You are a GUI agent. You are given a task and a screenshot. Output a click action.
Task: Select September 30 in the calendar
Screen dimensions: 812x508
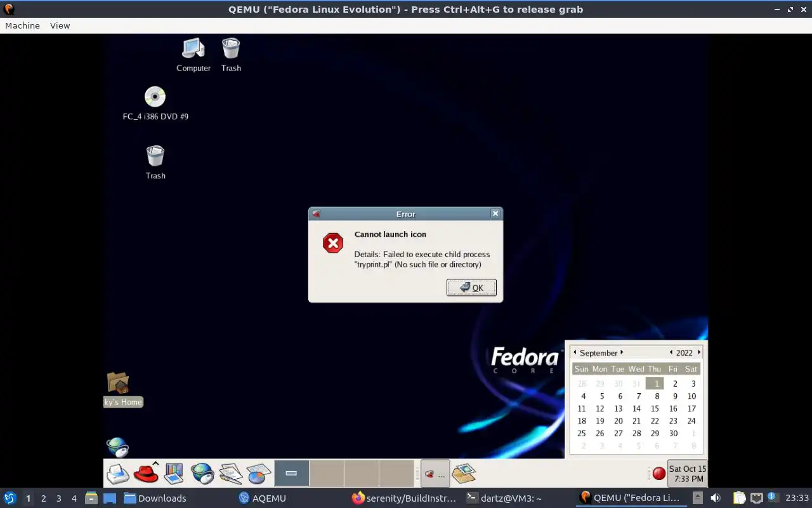click(673, 434)
